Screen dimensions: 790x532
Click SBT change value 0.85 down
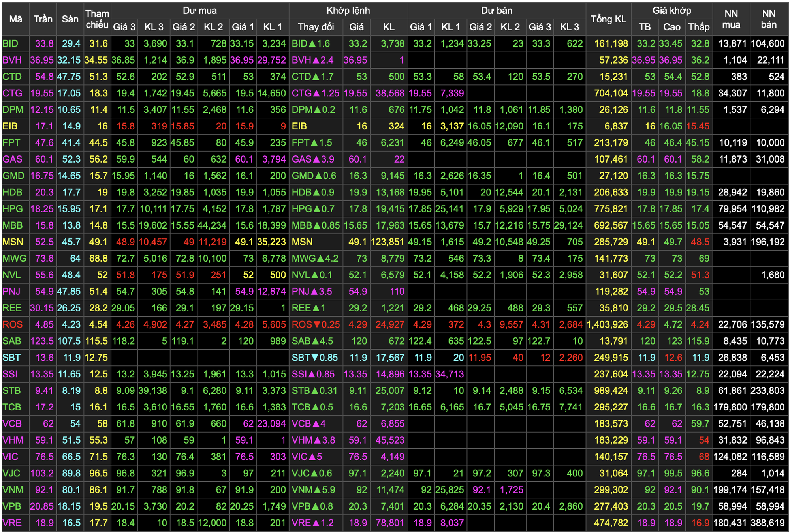324,358
